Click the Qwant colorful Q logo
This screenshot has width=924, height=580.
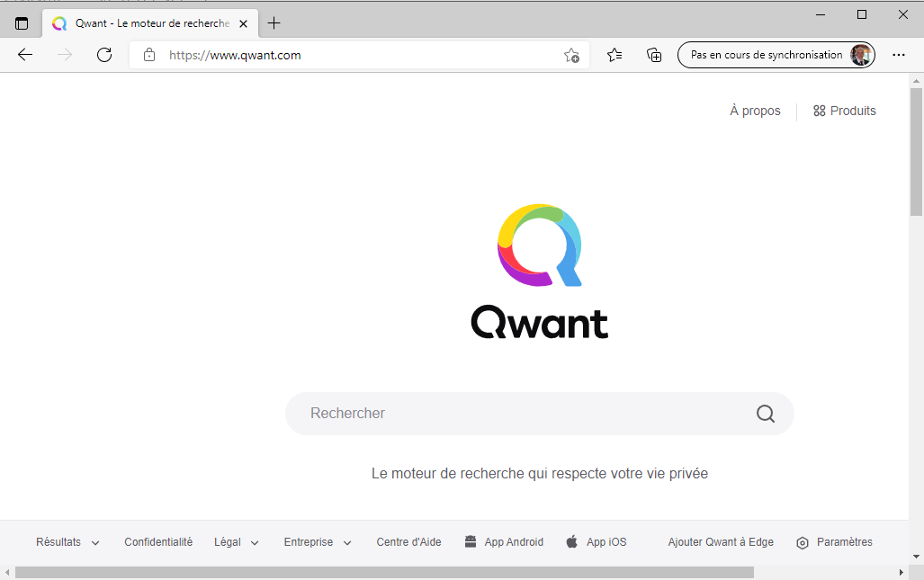point(540,245)
